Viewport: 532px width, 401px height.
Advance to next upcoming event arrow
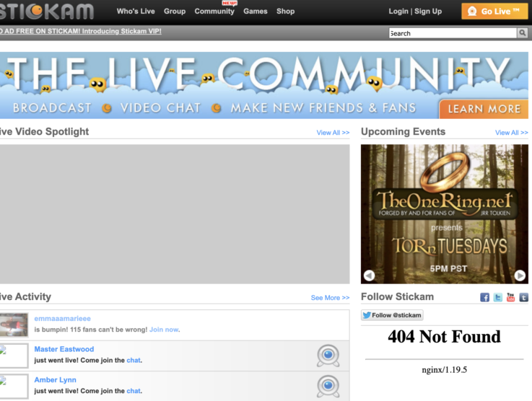520,276
